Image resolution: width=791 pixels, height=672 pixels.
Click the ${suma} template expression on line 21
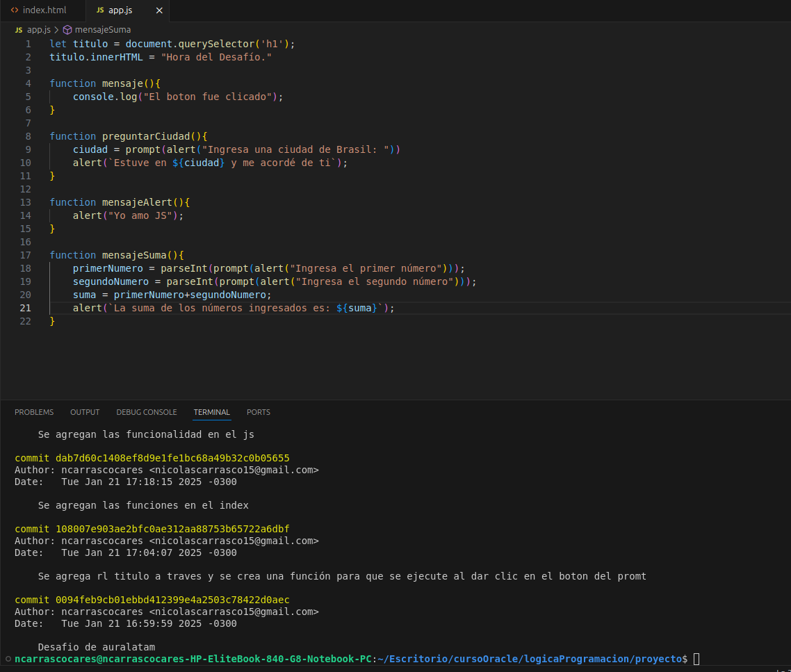tap(357, 309)
